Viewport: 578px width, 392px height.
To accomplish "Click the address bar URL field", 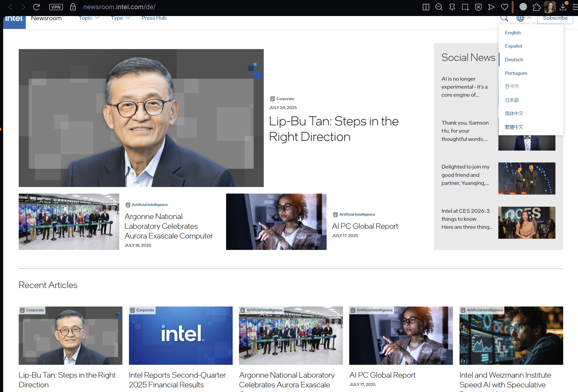I will pos(119,7).
